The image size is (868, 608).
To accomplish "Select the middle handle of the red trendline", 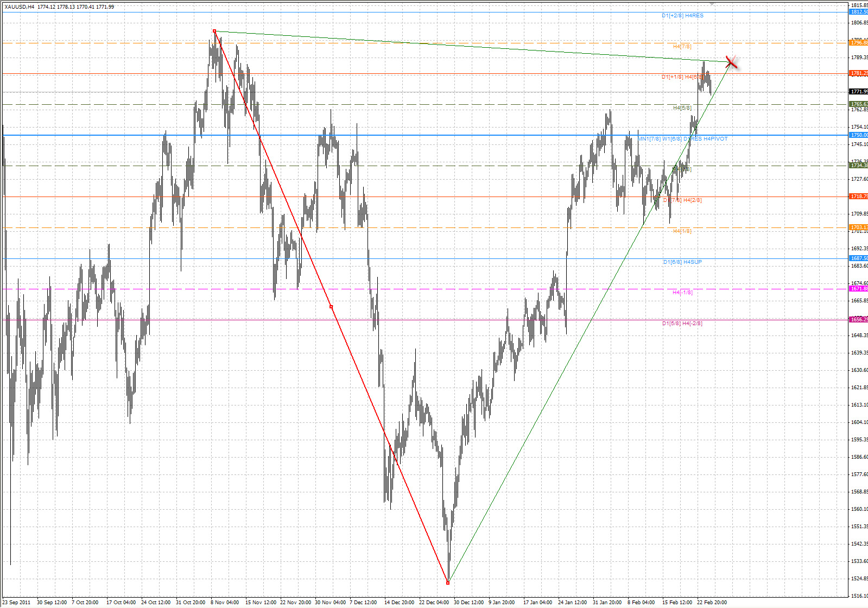I will pos(331,307).
